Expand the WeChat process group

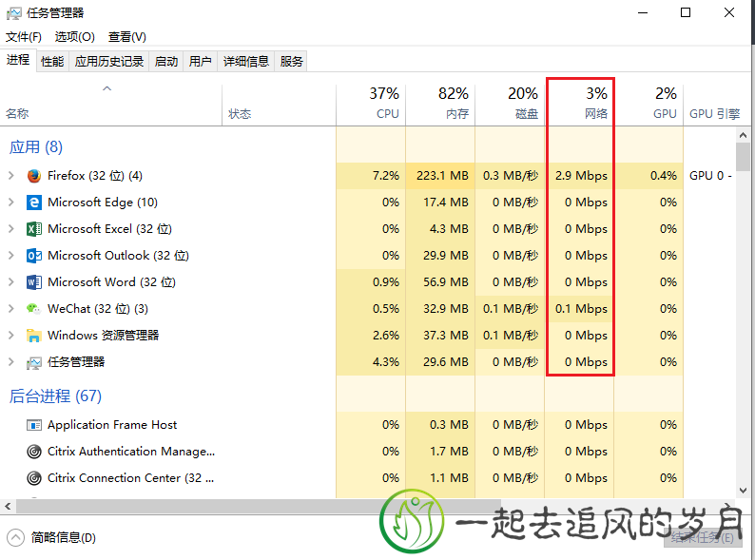(x=11, y=309)
